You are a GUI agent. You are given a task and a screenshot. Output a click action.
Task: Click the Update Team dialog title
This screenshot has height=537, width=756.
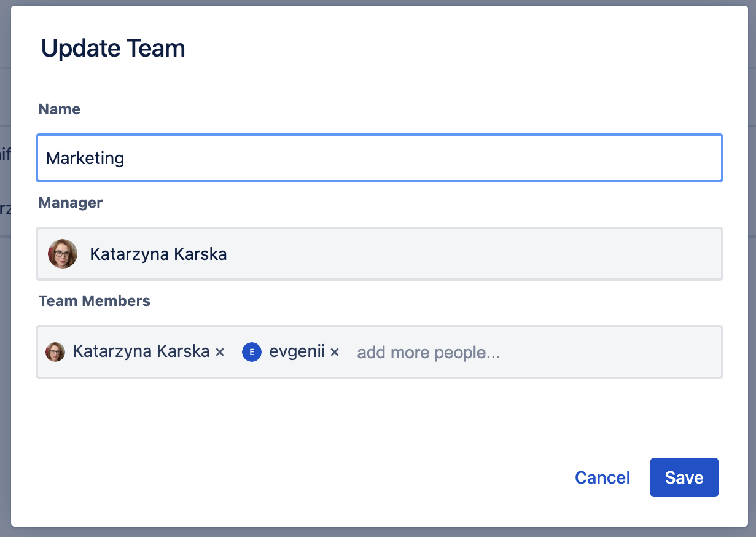[x=113, y=48]
